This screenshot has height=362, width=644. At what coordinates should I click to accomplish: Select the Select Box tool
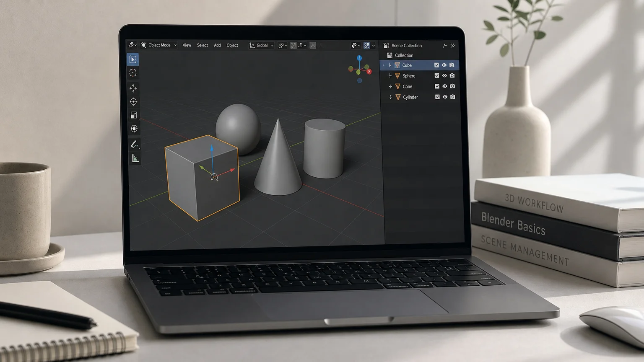132,59
